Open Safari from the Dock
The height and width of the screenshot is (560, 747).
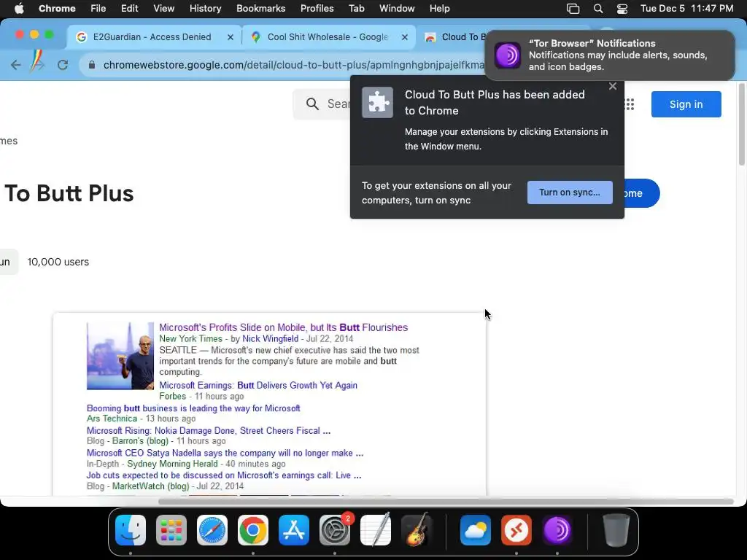[x=212, y=530]
